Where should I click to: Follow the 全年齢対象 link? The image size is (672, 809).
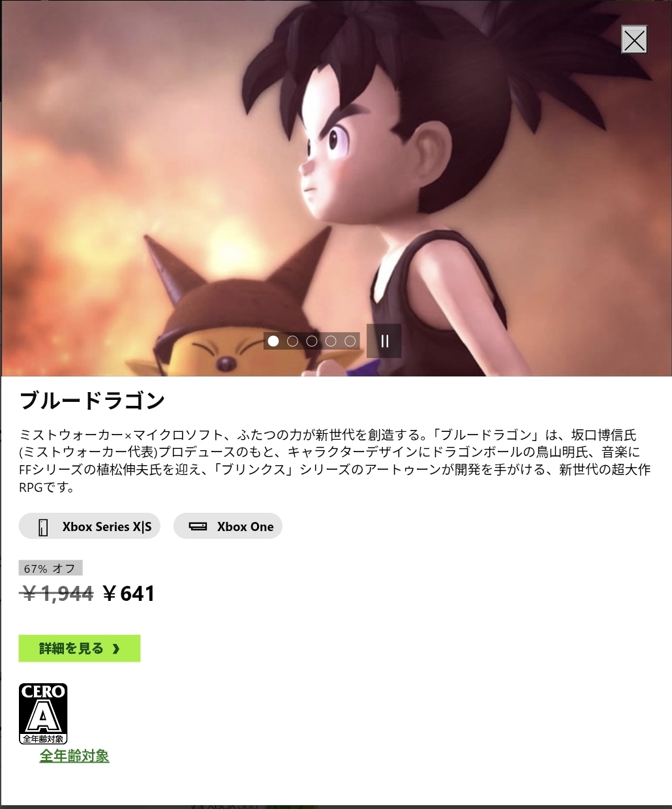click(74, 756)
